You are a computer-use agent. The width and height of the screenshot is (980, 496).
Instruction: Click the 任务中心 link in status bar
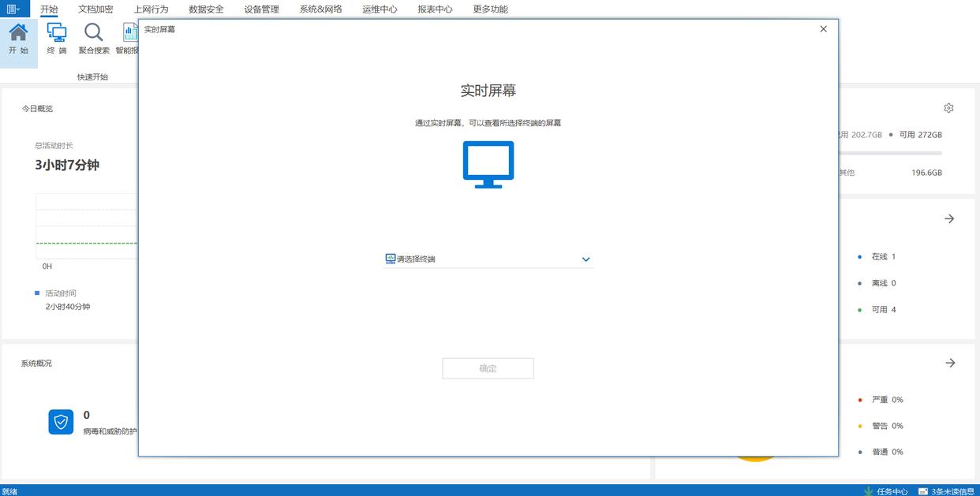(x=892, y=491)
